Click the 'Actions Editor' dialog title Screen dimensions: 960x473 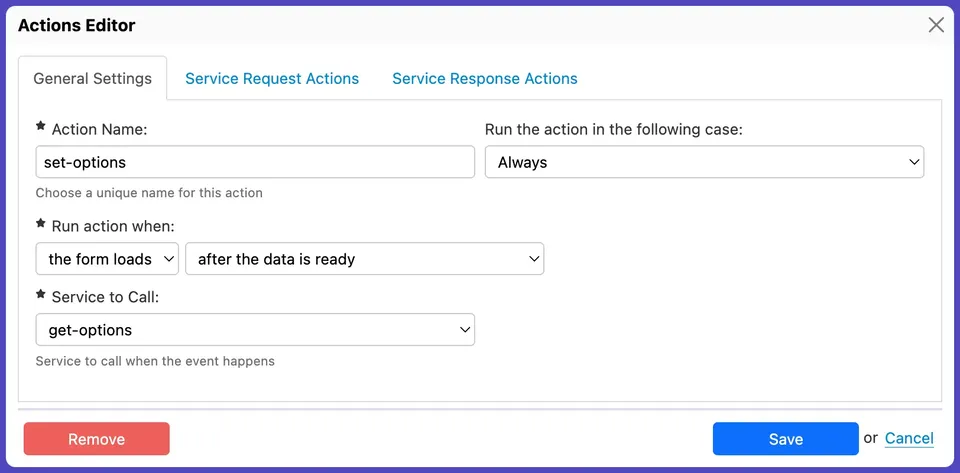(77, 25)
